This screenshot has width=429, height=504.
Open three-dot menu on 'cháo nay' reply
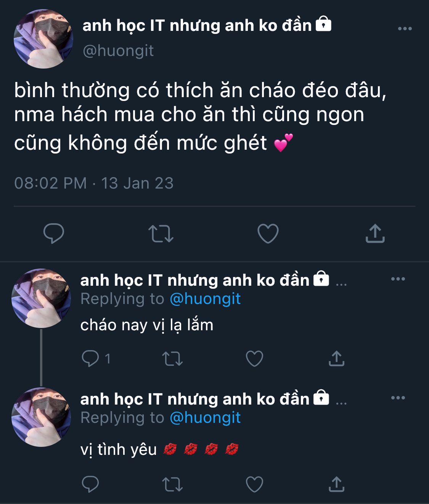398,279
